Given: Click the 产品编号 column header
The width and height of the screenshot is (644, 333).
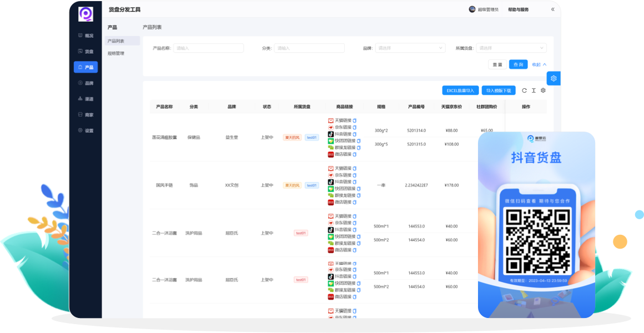Looking at the screenshot, I should 416,107.
